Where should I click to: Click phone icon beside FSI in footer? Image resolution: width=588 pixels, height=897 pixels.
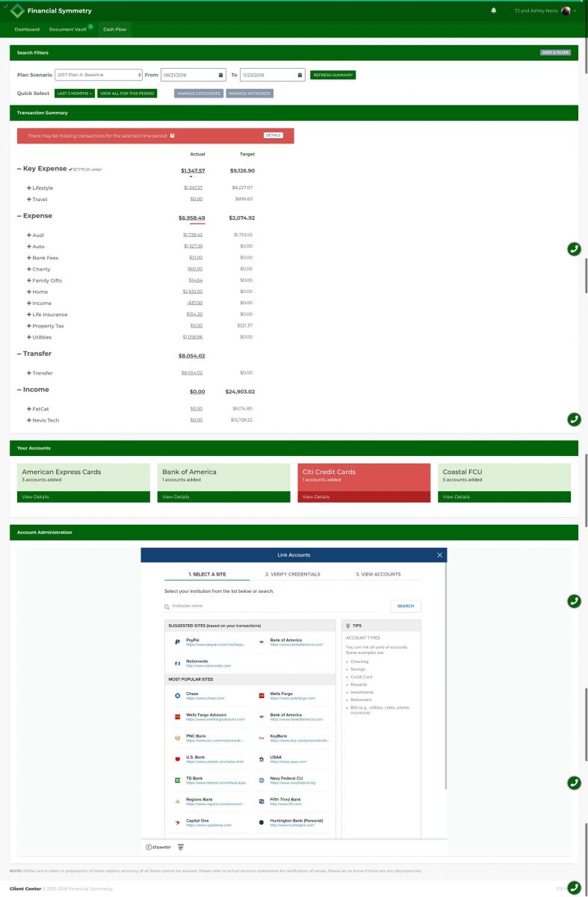574,887
